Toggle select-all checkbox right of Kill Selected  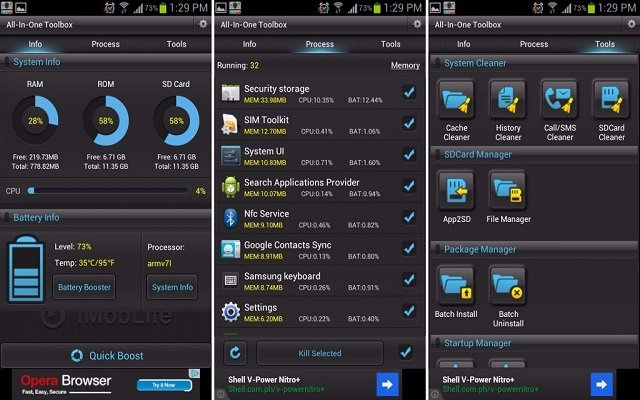[405, 352]
